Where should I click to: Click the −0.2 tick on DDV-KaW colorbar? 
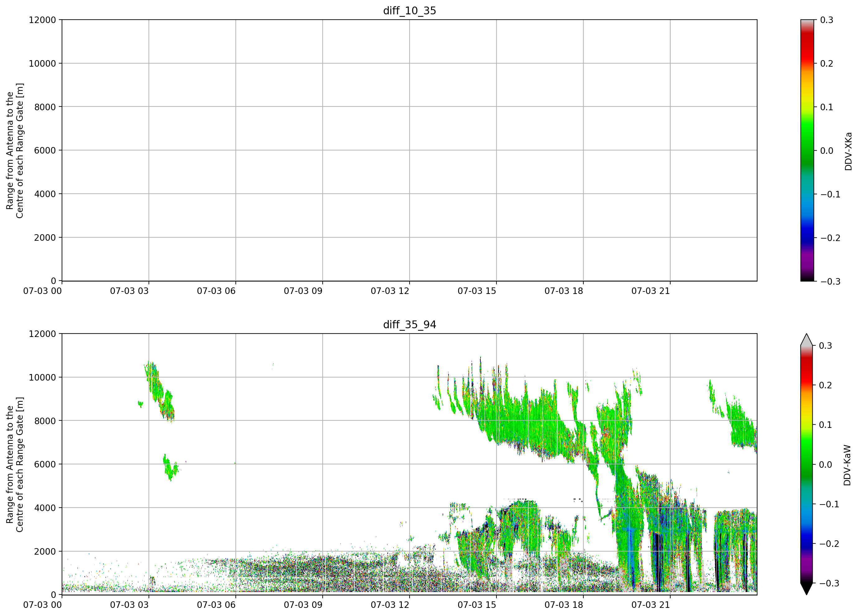click(829, 543)
